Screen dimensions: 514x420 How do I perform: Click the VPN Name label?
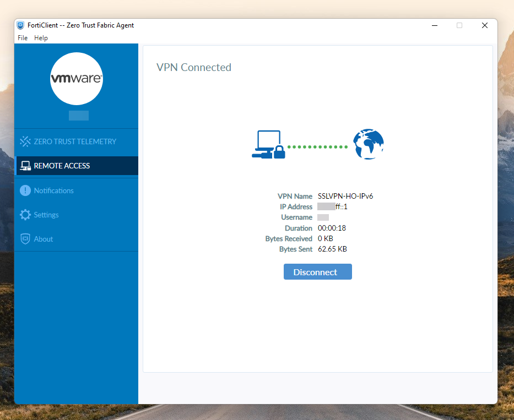click(x=295, y=196)
